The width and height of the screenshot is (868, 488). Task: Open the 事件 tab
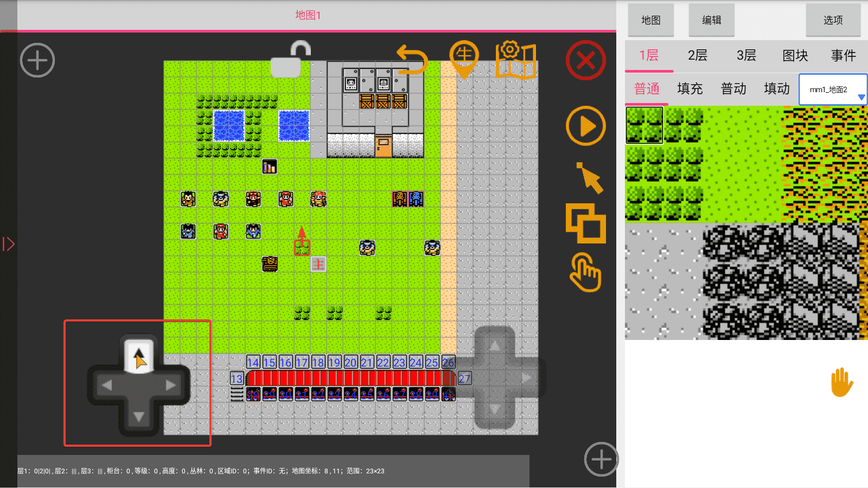pos(843,55)
